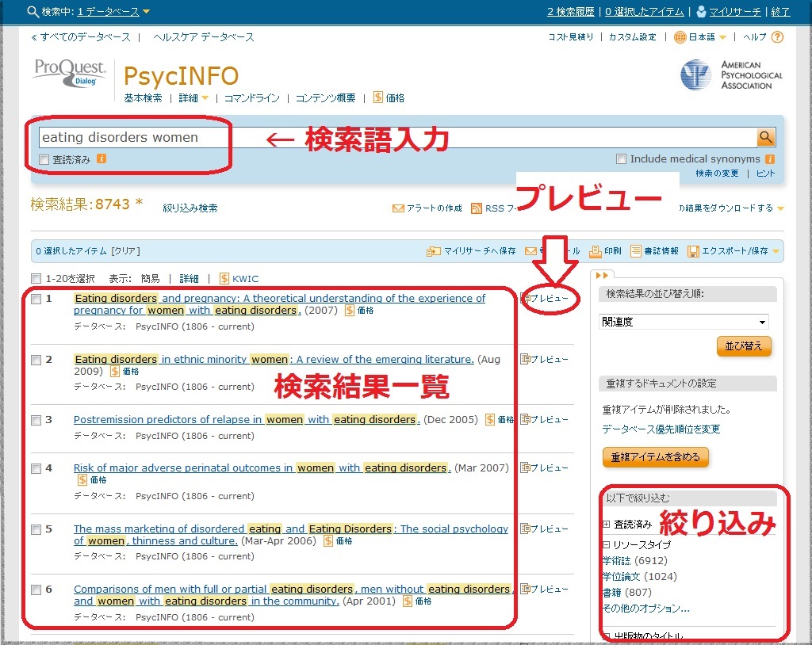This screenshot has height=645, width=812.
Task: Filter by 学術誌 (6912) resource type
Action: point(634,561)
